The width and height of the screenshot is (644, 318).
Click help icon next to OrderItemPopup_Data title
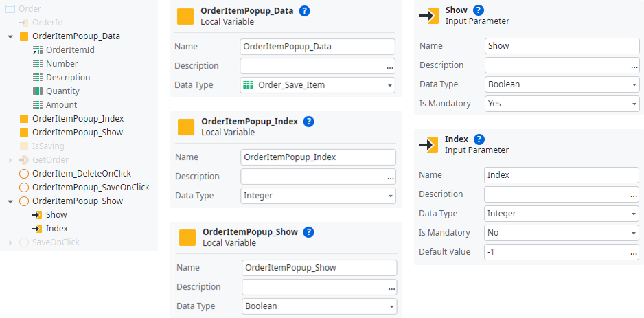coord(305,11)
